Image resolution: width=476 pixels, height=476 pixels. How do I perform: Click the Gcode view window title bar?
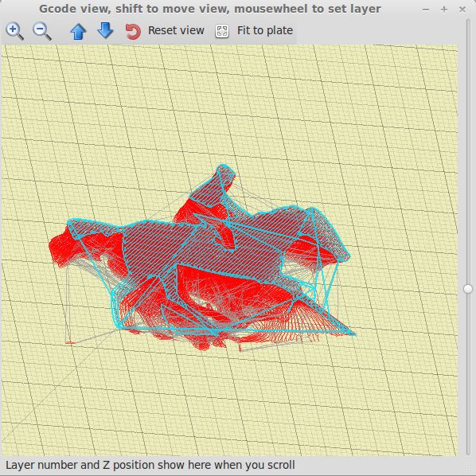[210, 9]
